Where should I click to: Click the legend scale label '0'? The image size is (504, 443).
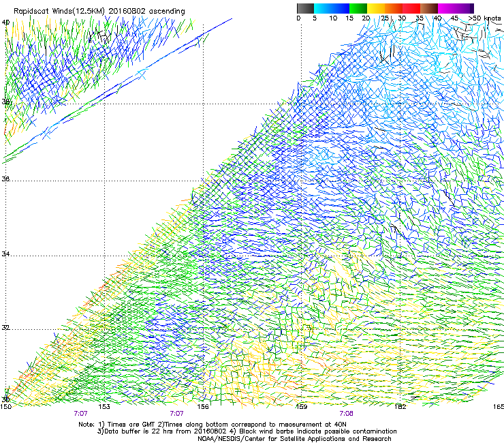(298, 18)
